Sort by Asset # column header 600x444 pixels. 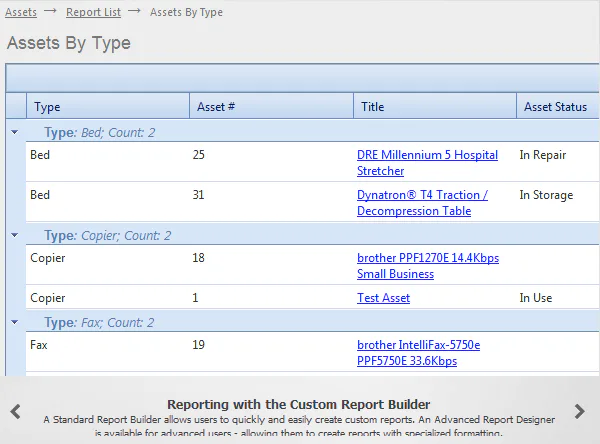pos(271,106)
